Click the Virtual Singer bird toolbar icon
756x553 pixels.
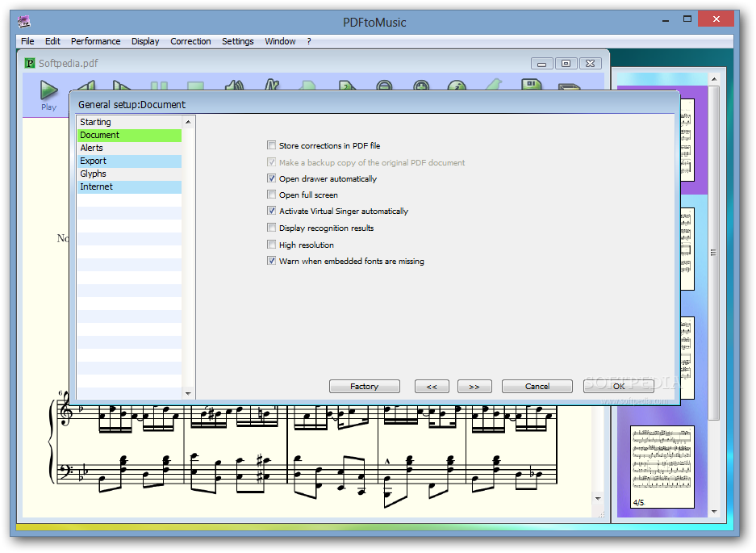coord(494,86)
